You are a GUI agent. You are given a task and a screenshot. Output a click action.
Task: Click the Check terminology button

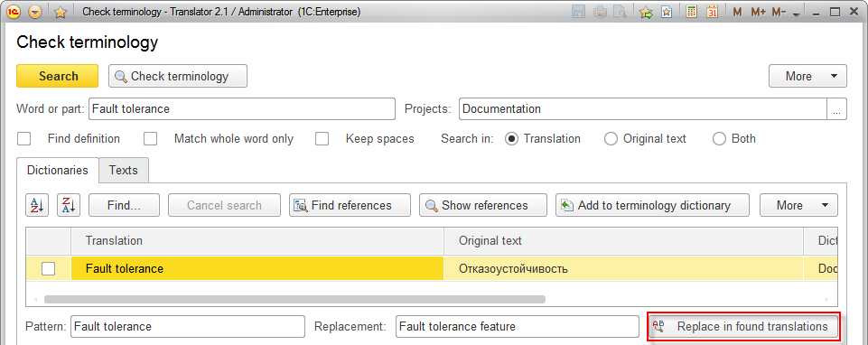(178, 76)
